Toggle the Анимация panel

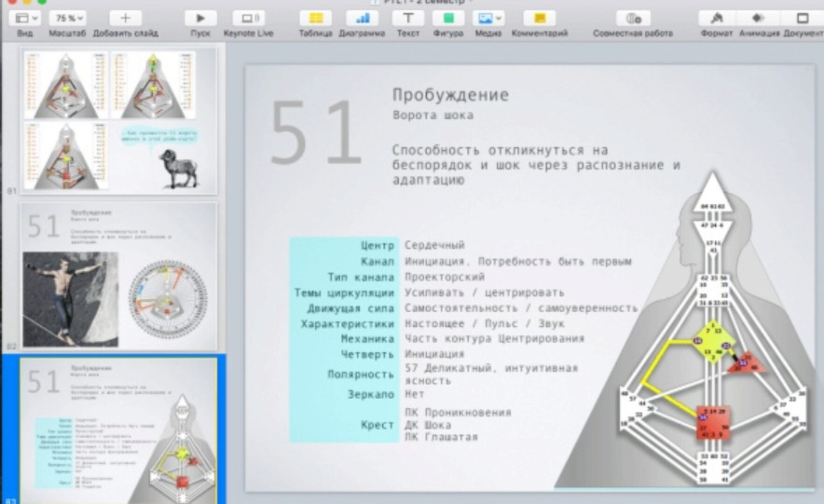coord(757,19)
